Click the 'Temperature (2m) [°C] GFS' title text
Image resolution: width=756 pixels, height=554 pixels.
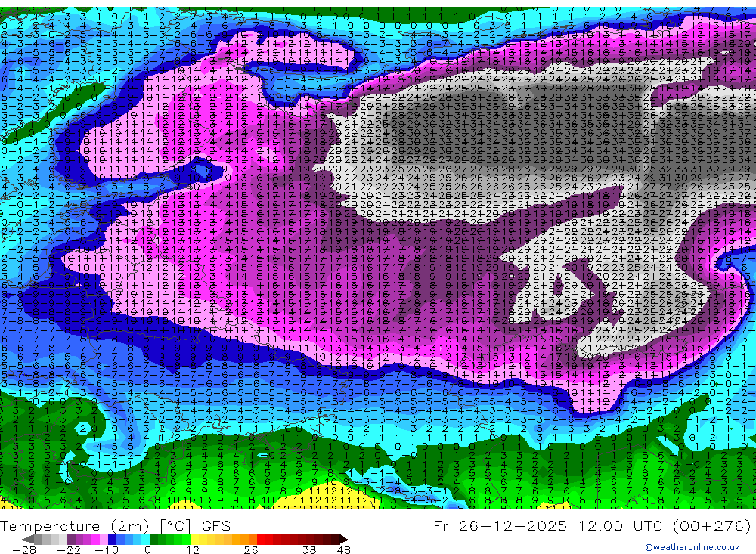point(115,525)
